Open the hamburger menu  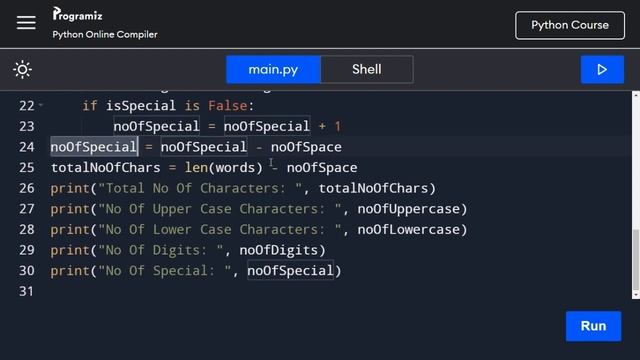coord(26,22)
